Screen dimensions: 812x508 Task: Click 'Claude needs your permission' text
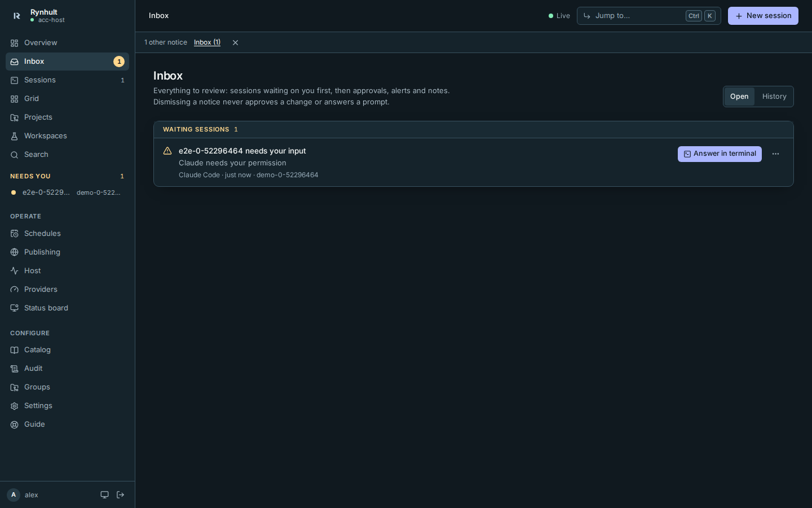[232, 163]
